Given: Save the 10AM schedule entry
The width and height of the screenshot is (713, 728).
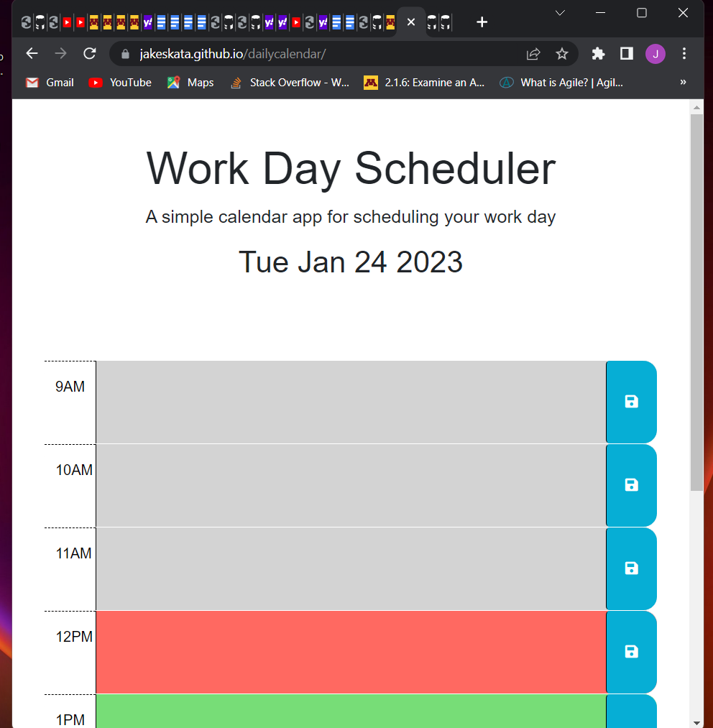Looking at the screenshot, I should (x=631, y=485).
